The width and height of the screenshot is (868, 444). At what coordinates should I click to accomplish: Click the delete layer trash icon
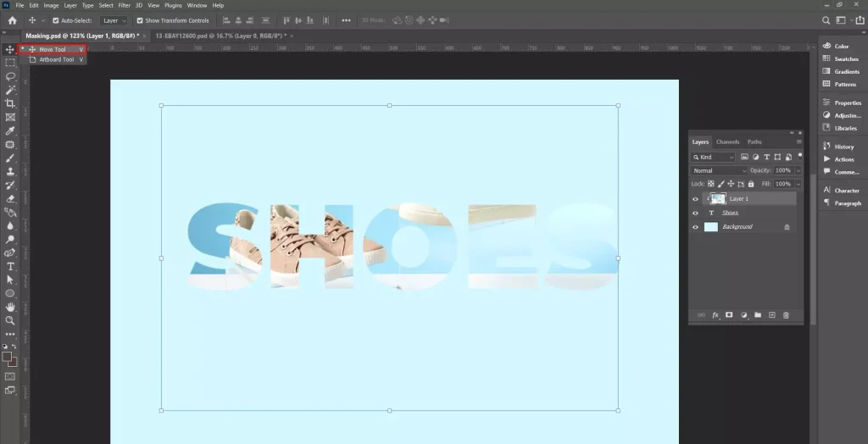click(786, 315)
